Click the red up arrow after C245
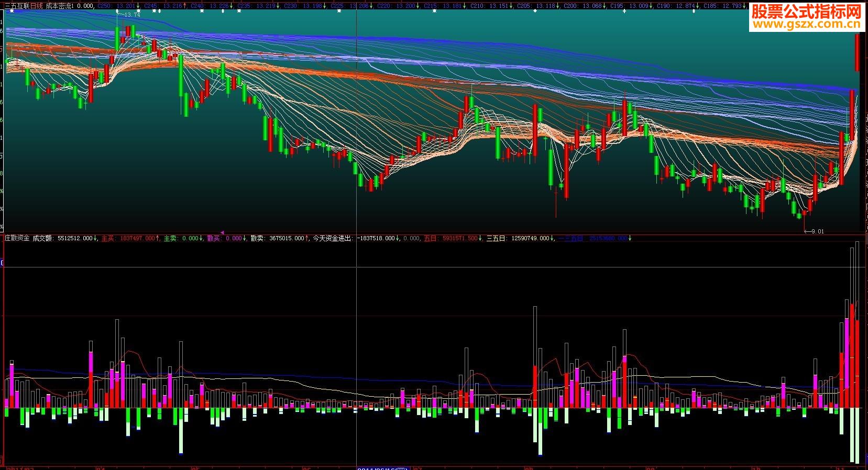Viewport: 868px width, 470px height. pyautogui.click(x=185, y=6)
